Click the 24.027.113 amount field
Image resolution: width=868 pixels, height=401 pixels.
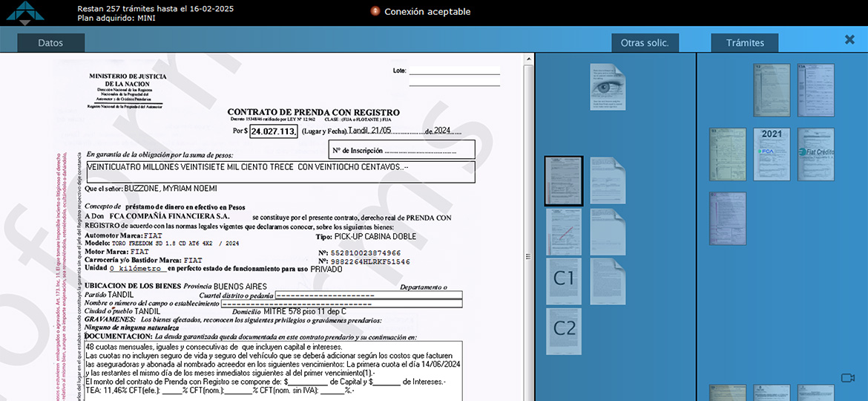274,131
